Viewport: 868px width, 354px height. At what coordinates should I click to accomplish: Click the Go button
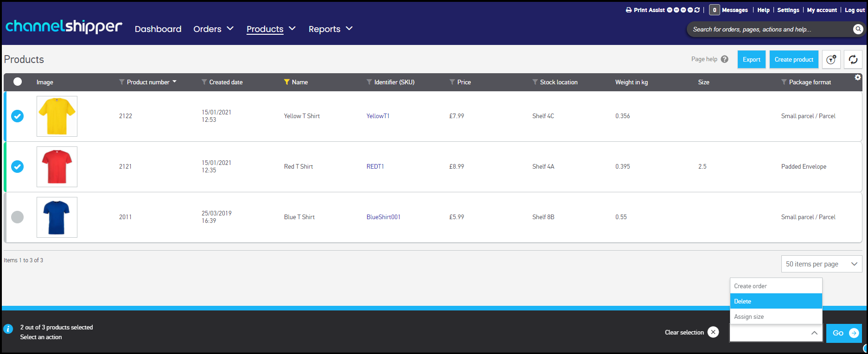[844, 333]
